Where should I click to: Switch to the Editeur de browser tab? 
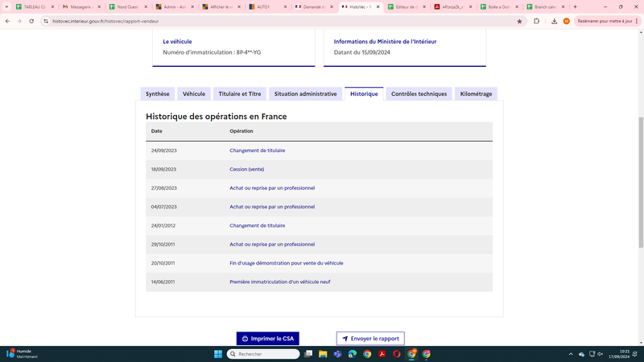[x=407, y=7]
